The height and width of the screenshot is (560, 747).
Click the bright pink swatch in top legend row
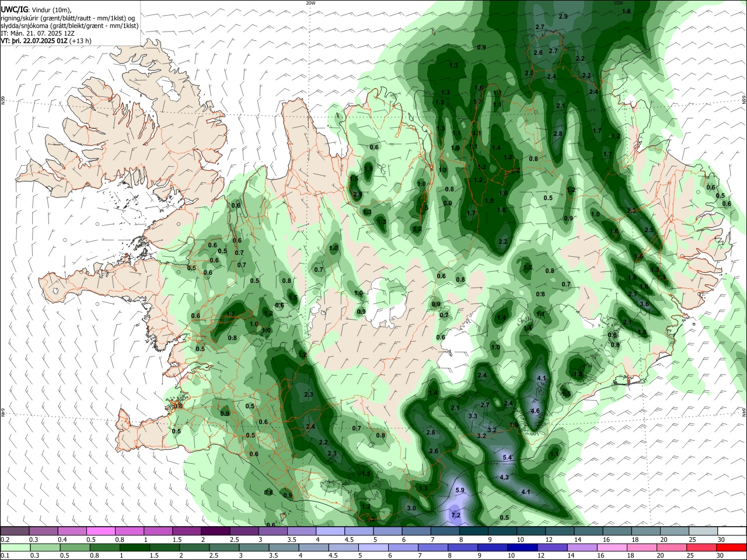[x=101, y=531]
